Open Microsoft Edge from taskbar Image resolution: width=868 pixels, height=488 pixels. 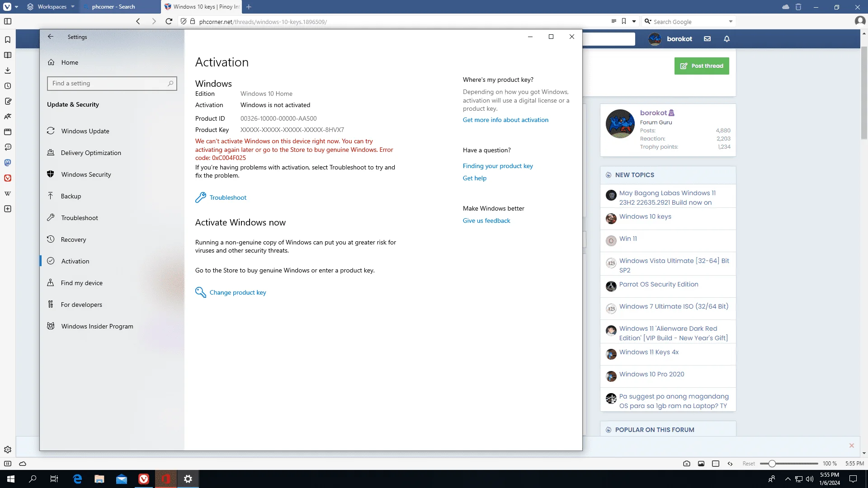coord(77,479)
